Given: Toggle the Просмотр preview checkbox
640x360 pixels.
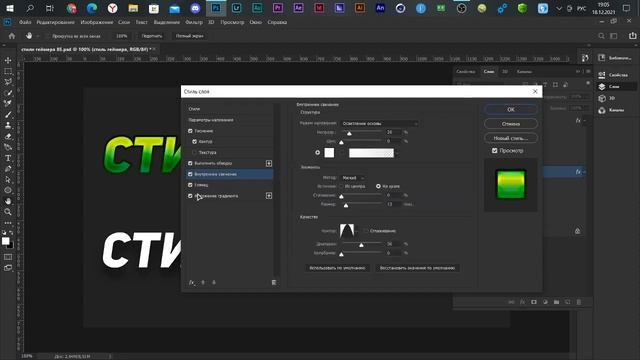Looking at the screenshot, I should coord(495,151).
